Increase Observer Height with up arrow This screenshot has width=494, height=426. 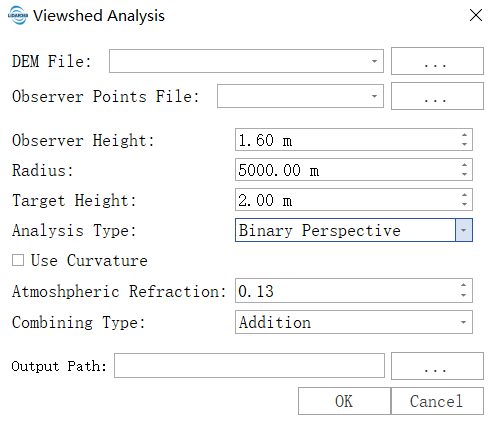coord(464,135)
